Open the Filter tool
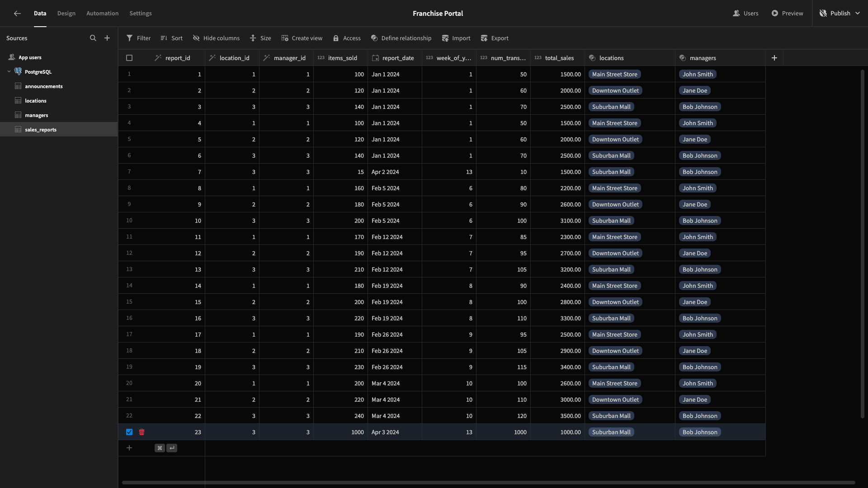This screenshot has width=868, height=488. (138, 38)
